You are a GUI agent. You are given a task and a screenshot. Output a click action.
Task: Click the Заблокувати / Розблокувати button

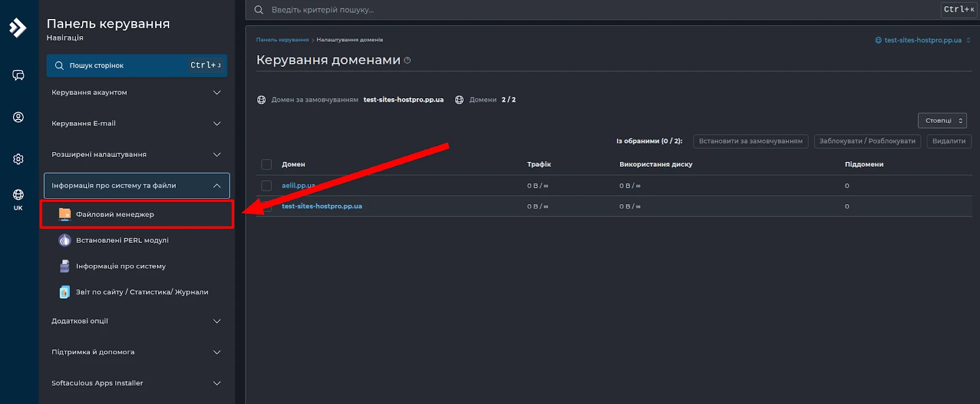pos(867,141)
